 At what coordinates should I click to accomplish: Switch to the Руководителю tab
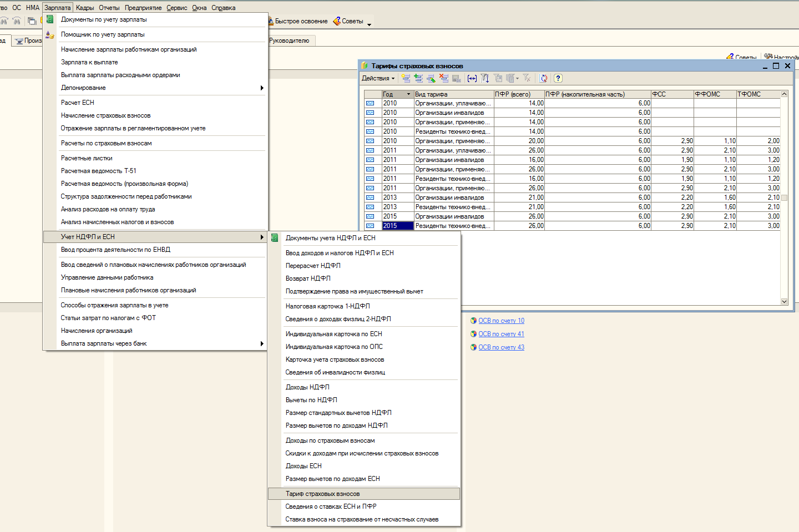[289, 40]
